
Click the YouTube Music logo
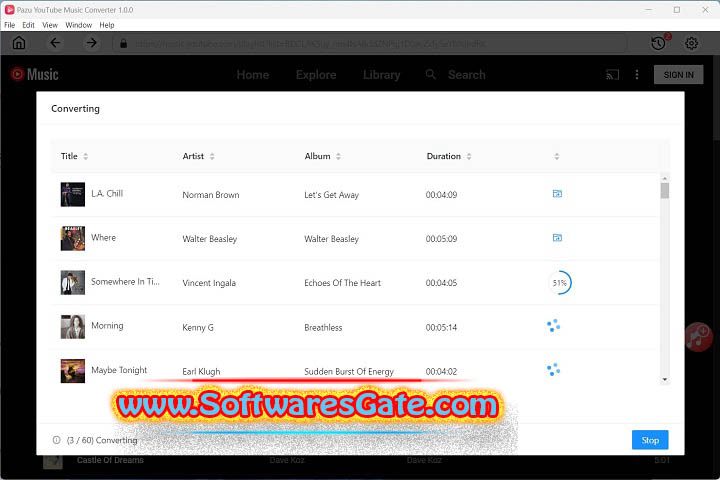click(x=34, y=74)
